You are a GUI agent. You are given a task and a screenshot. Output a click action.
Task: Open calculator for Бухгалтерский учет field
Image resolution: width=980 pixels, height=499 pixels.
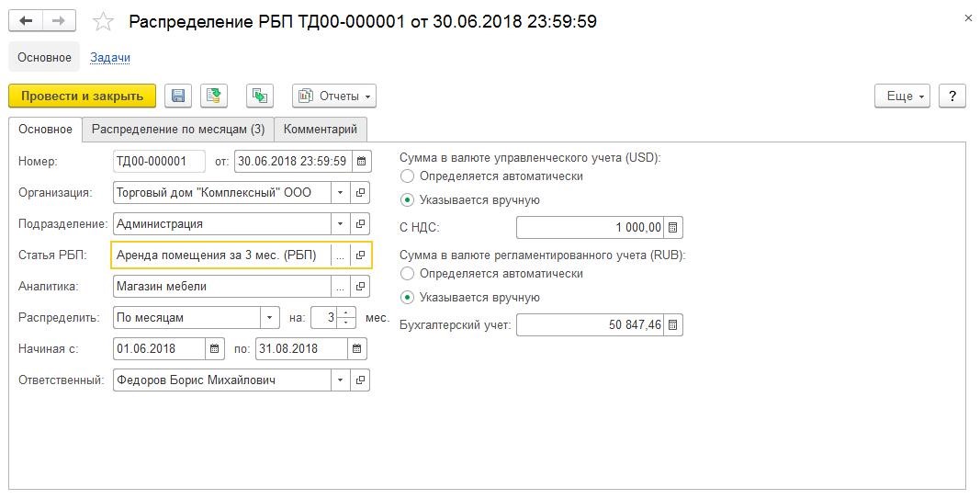[673, 325]
